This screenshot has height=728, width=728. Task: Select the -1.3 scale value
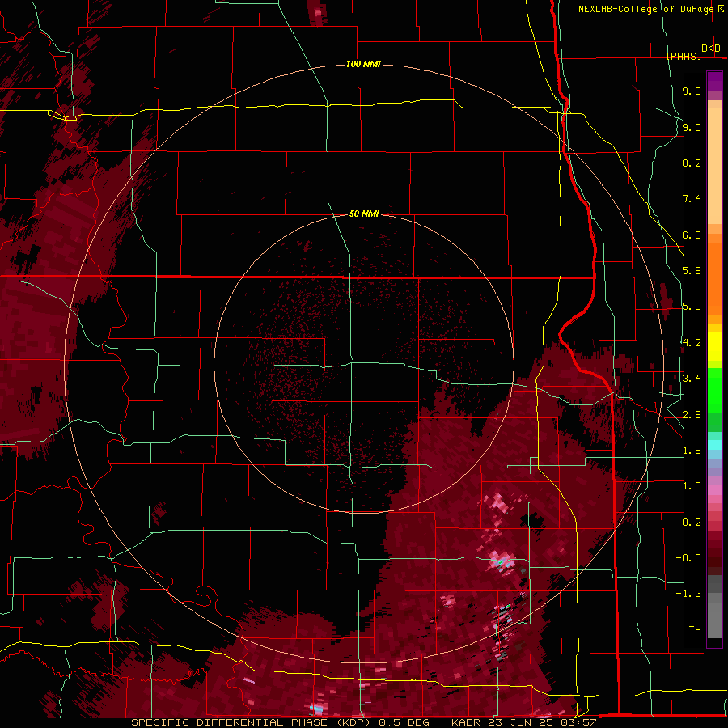click(688, 594)
